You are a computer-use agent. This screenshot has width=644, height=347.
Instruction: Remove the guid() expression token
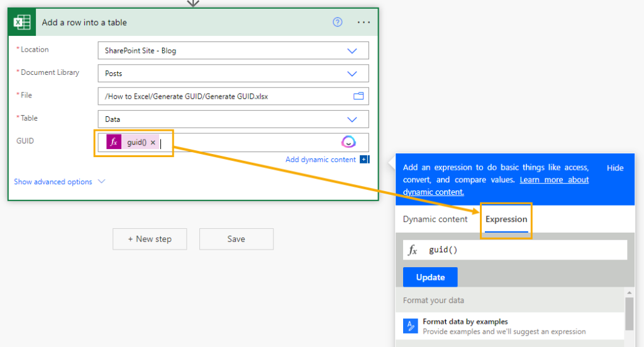point(153,143)
